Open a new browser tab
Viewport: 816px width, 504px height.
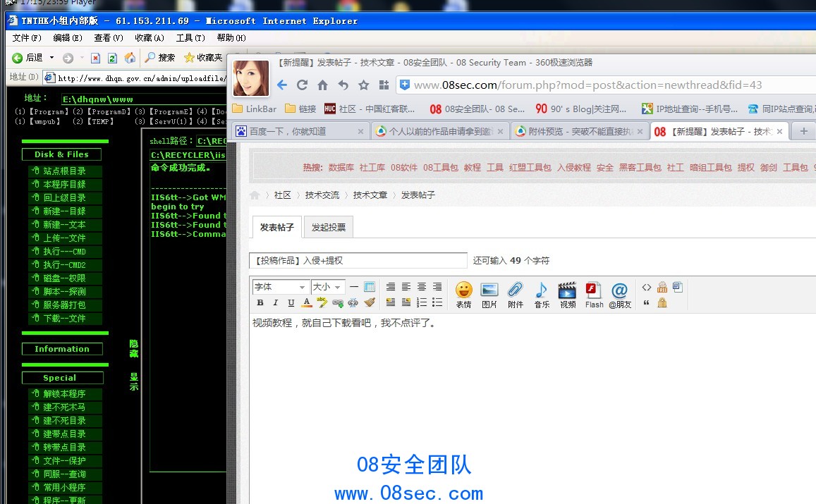coord(804,131)
